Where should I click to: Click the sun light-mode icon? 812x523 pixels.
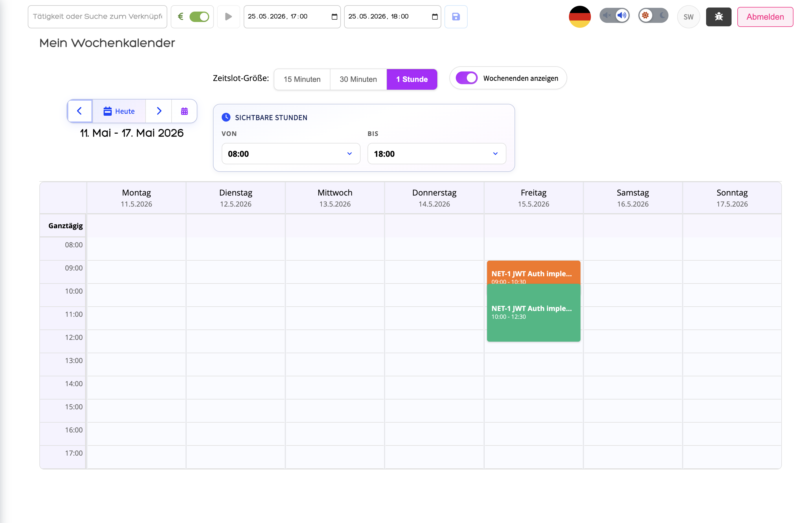coord(645,15)
